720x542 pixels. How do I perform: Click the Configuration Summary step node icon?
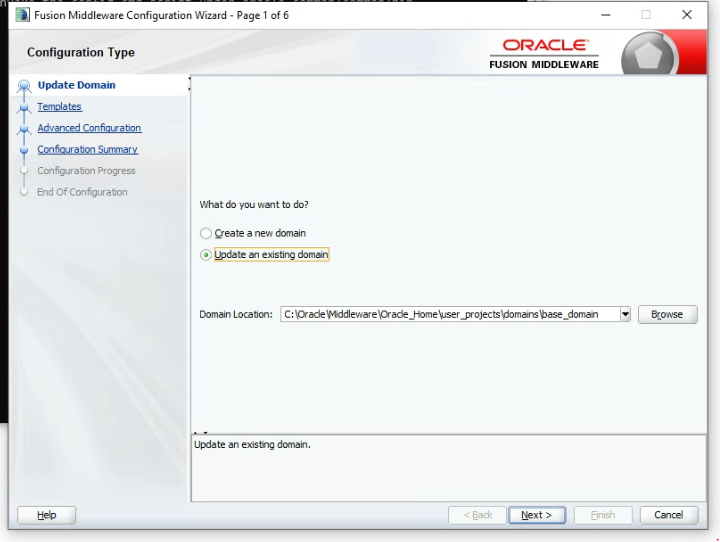(x=24, y=150)
